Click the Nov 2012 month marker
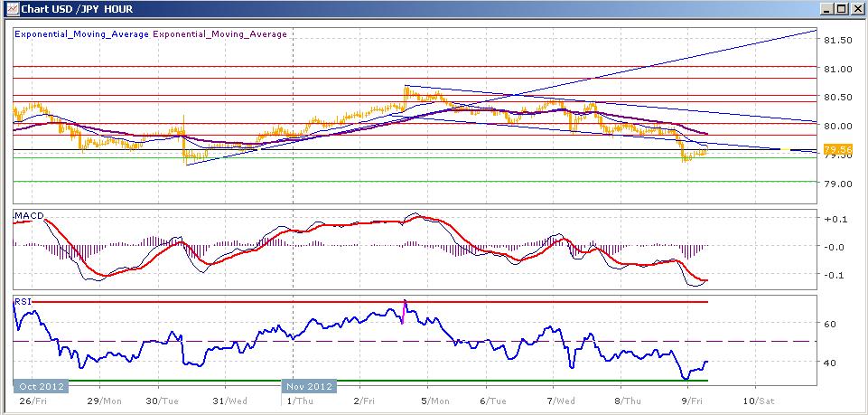 click(x=309, y=386)
